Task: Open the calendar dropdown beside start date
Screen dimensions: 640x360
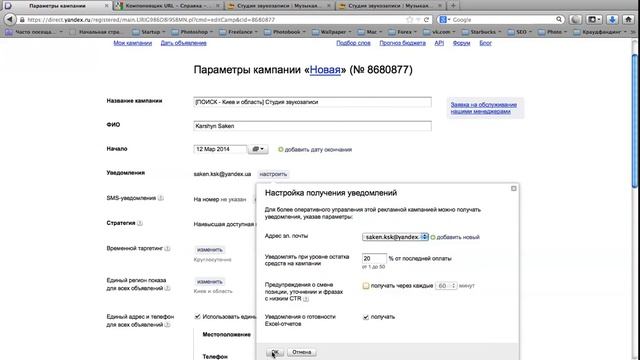Action: point(258,149)
